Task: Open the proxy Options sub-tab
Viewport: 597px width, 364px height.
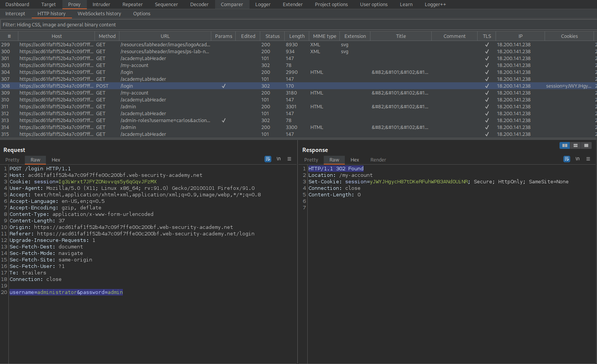Action: (142, 14)
